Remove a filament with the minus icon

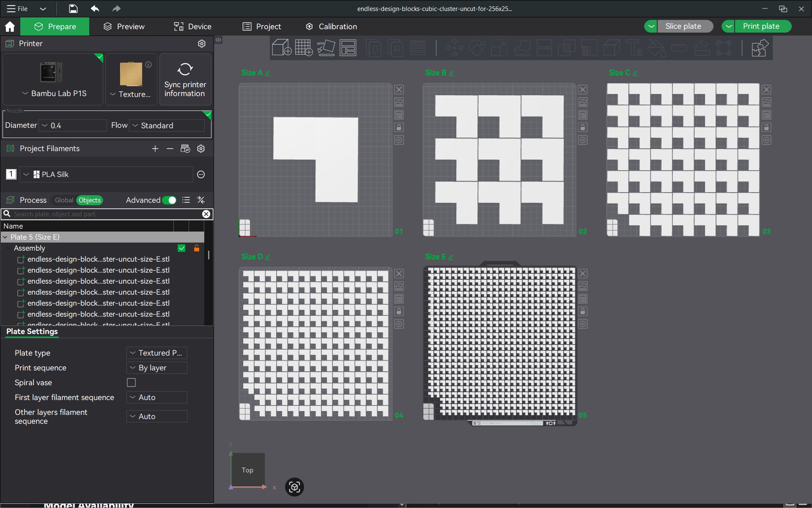tap(170, 149)
